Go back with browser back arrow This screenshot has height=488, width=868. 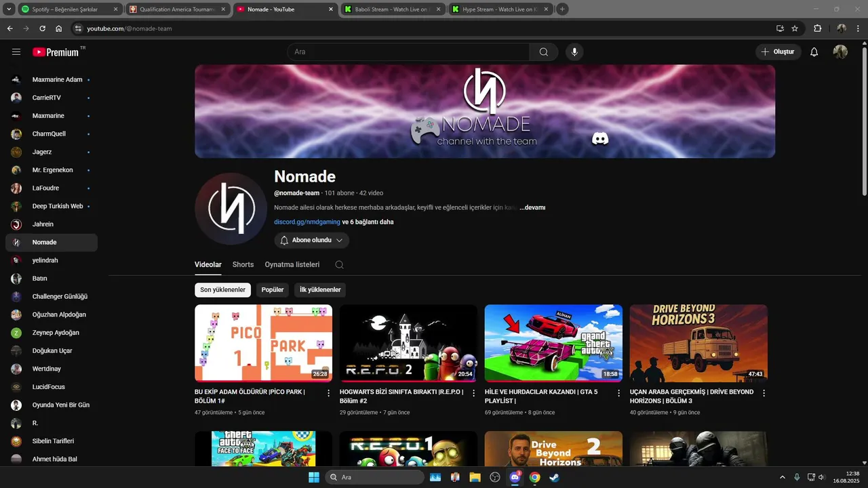pos(9,28)
